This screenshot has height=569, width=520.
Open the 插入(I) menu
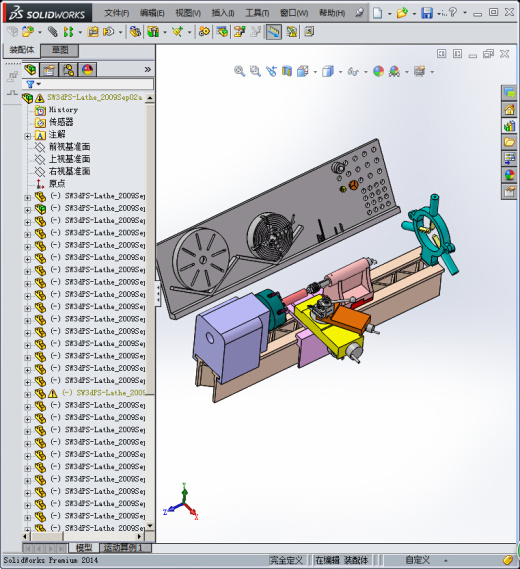tap(222, 13)
